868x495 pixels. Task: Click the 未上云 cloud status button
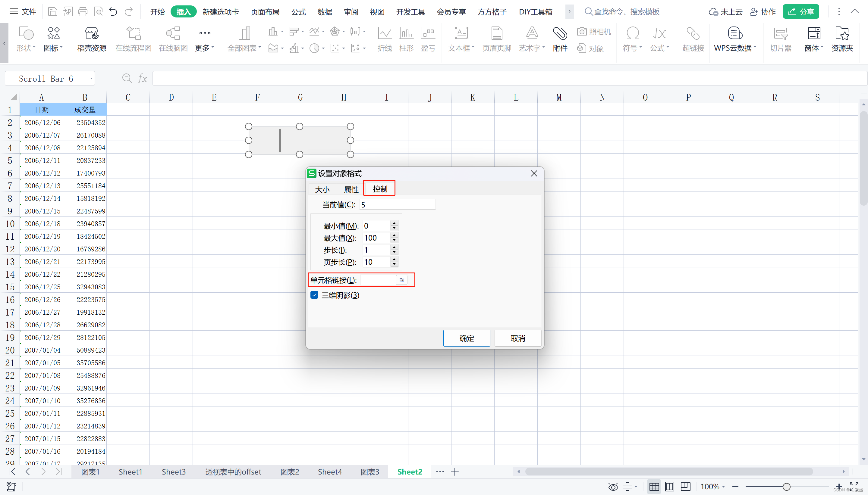pyautogui.click(x=725, y=12)
